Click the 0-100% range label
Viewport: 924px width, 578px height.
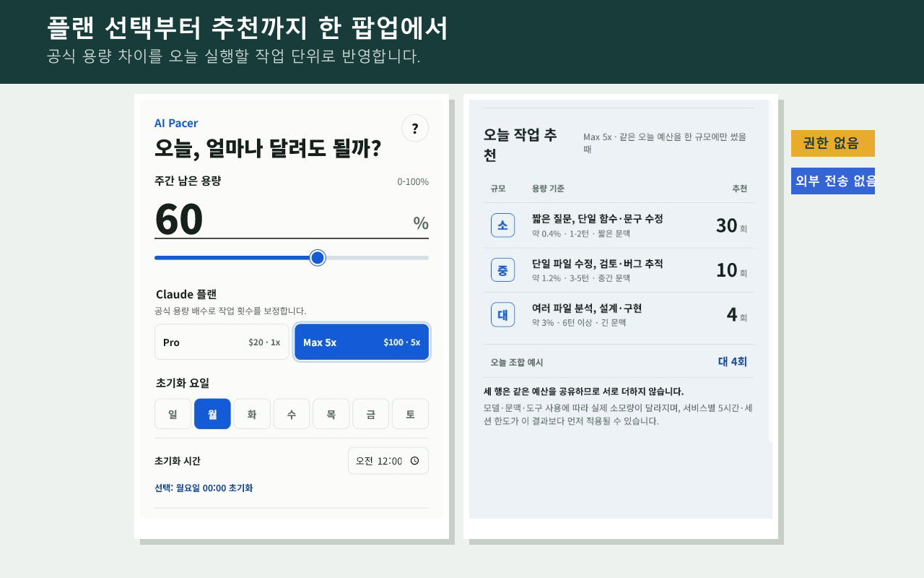point(413,181)
